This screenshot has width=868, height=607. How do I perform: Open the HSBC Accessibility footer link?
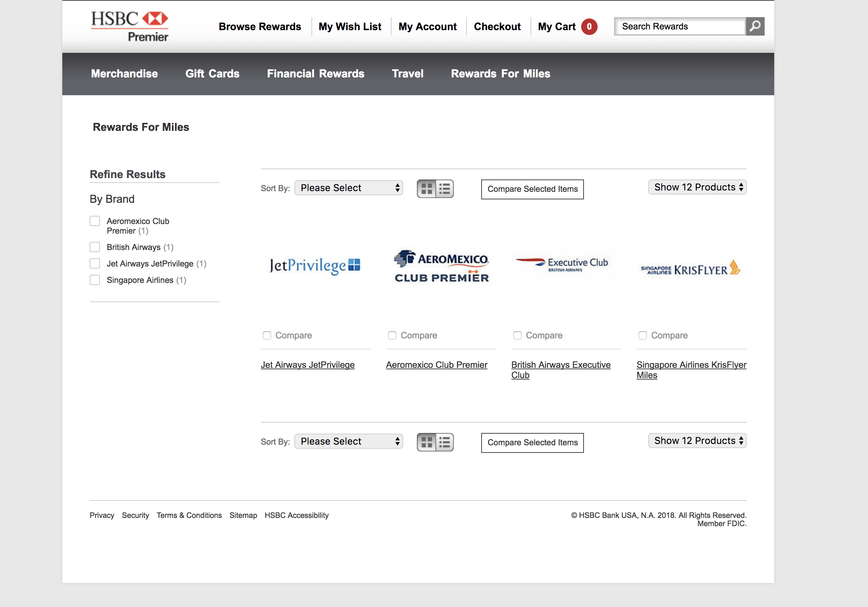(296, 516)
